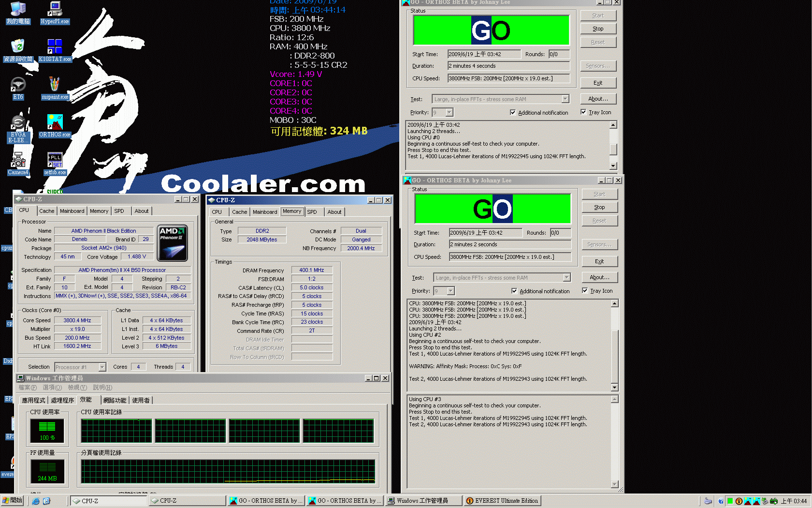Open Priority dropdown in upper ORTHOS window
Image resolution: width=812 pixels, height=508 pixels.
[449, 112]
